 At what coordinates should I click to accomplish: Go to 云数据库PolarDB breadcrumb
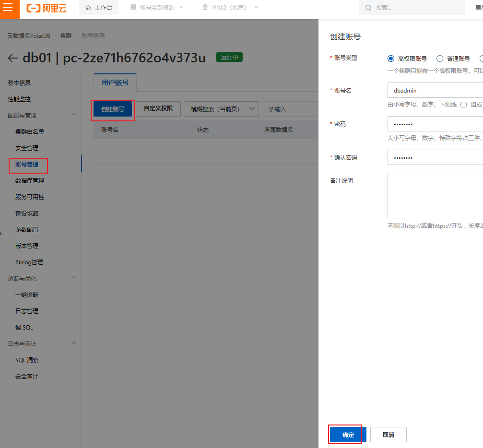pos(29,36)
